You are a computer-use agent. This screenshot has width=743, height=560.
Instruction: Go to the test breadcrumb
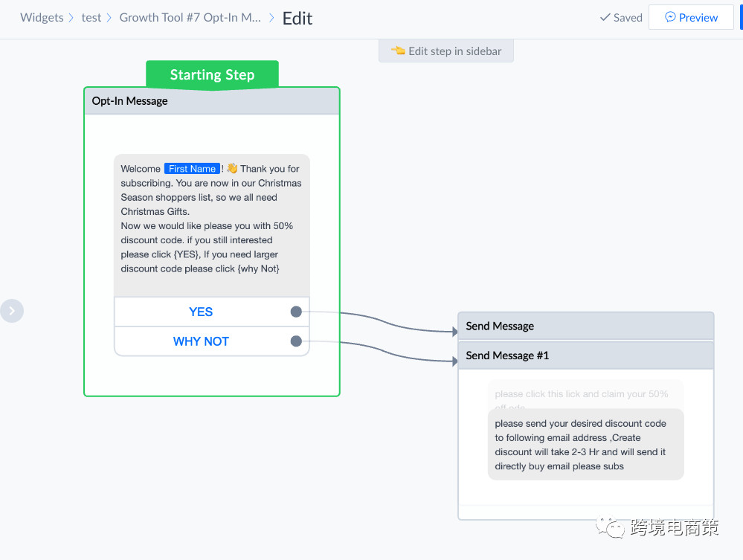[91, 18]
